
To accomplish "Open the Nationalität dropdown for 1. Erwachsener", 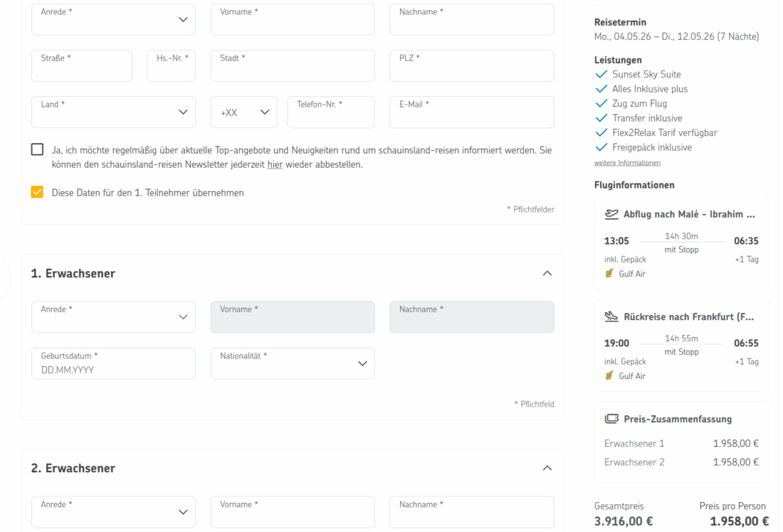I will (293, 363).
